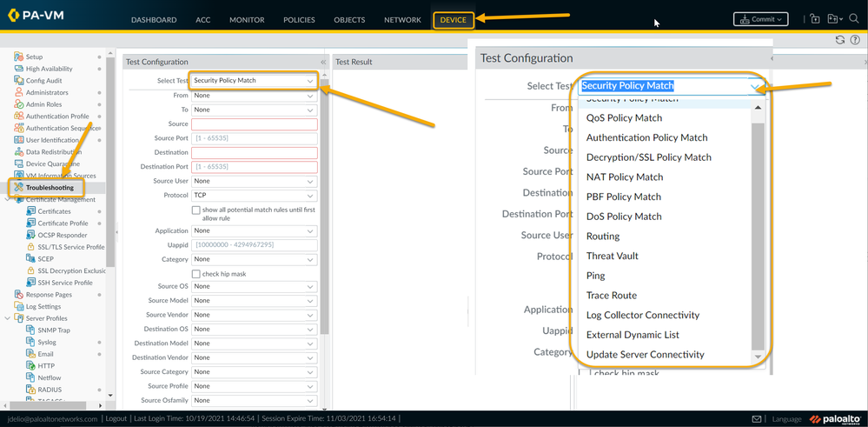The width and height of the screenshot is (868, 427).
Task: Open the Protocol TCP dropdown
Action: pyautogui.click(x=254, y=196)
